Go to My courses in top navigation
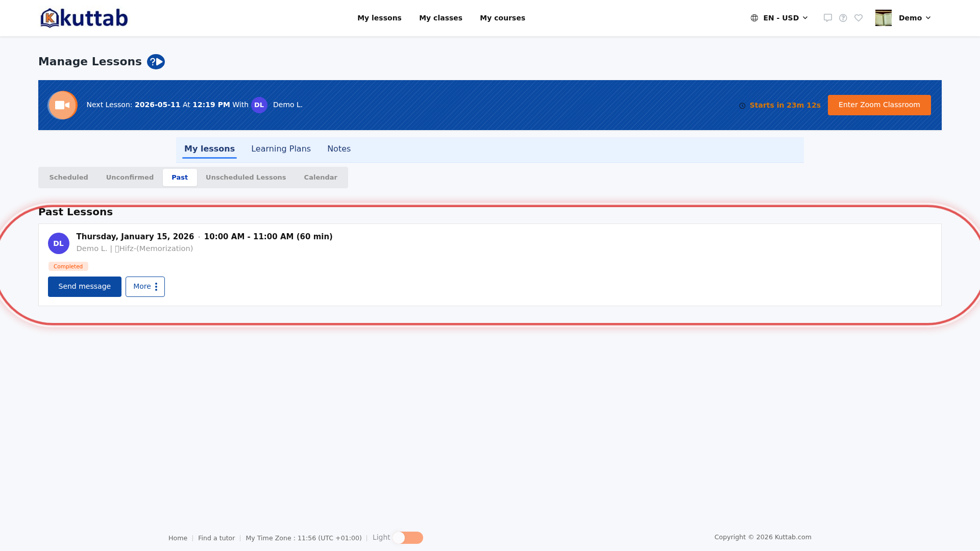Screen dimensions: 980x551 [x=502, y=18]
